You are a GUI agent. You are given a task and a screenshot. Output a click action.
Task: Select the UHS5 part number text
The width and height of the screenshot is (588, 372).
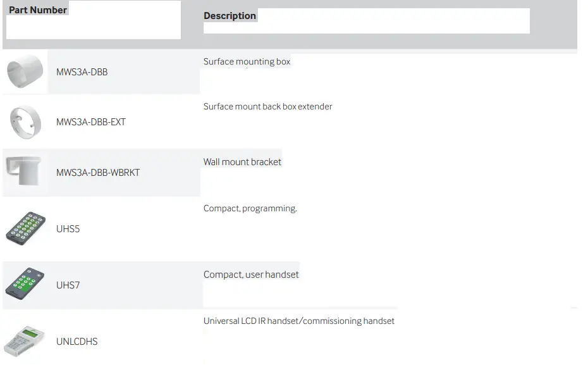tap(68, 229)
